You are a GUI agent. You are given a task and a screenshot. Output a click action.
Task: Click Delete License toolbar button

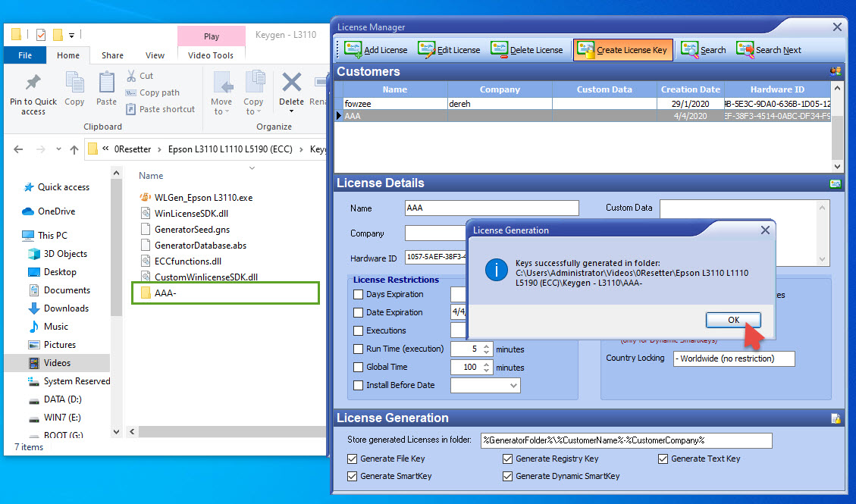pyautogui.click(x=526, y=49)
